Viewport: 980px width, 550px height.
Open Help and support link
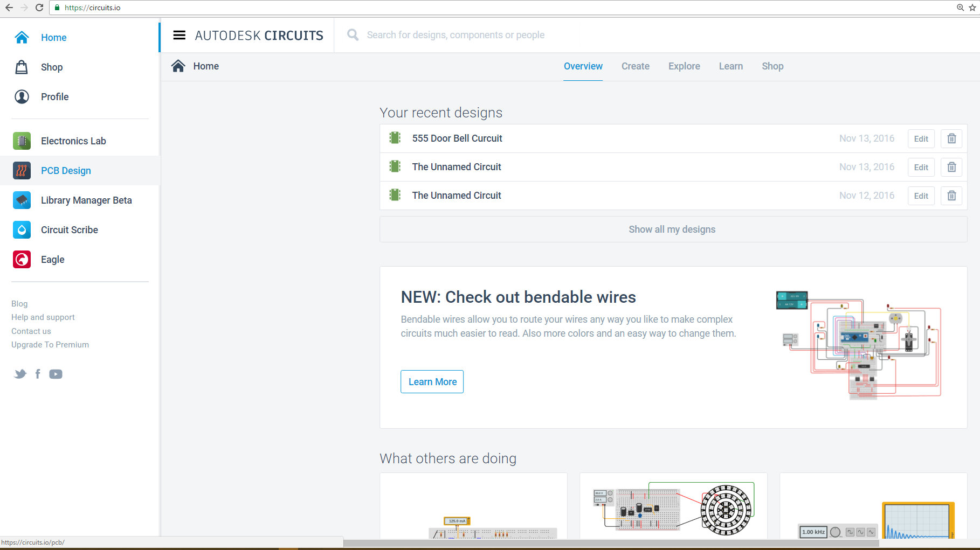pos(43,317)
